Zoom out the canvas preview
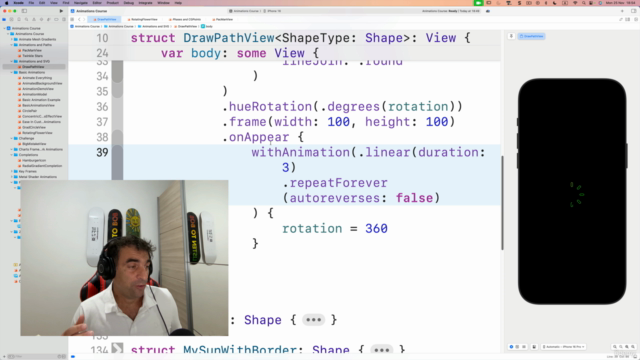 615,347
